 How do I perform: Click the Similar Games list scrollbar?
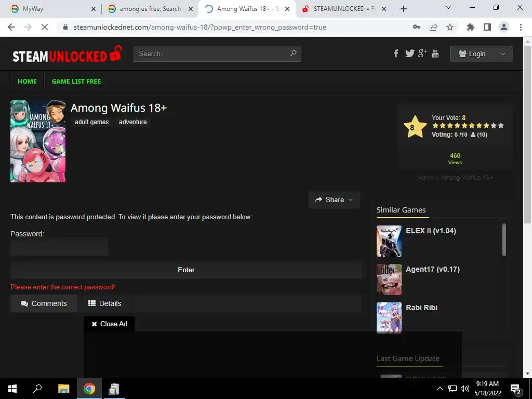504,240
